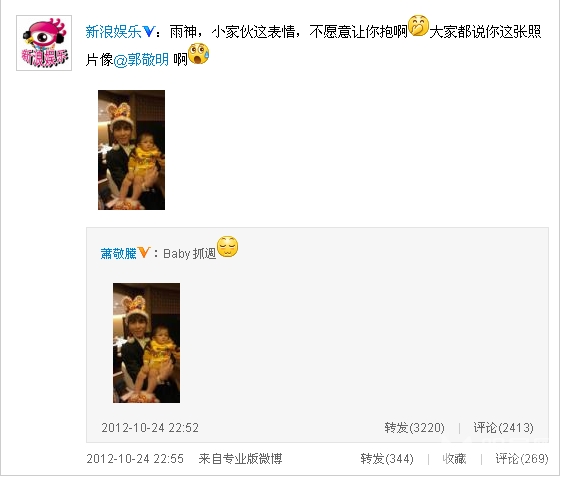Enlarge the reposted photo thumbnail
This screenshot has height=479, width=561.
tap(146, 343)
